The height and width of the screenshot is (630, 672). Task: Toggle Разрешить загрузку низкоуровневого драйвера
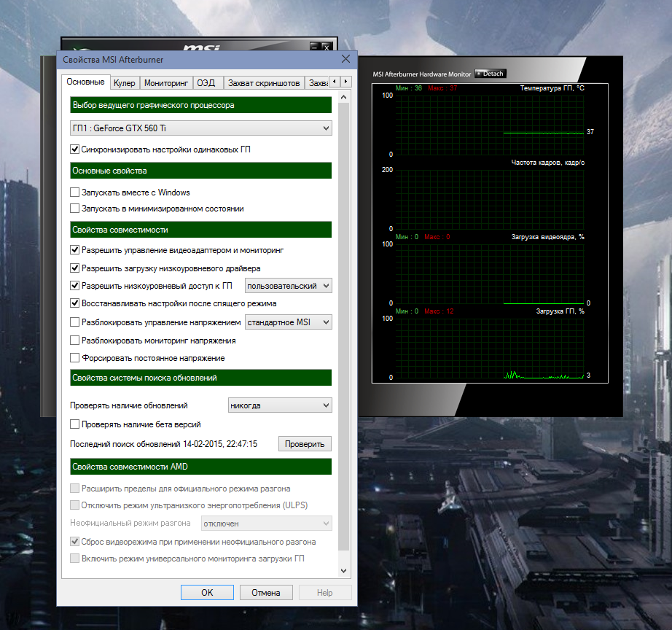[x=74, y=268]
